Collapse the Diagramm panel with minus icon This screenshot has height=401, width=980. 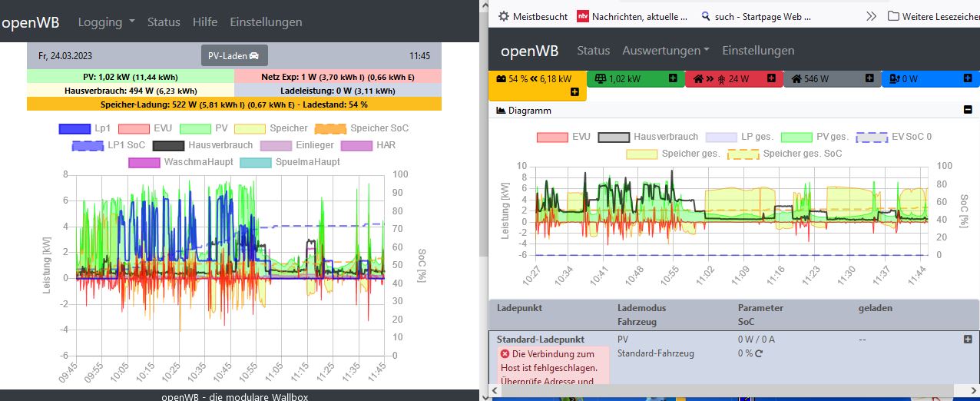(968, 110)
